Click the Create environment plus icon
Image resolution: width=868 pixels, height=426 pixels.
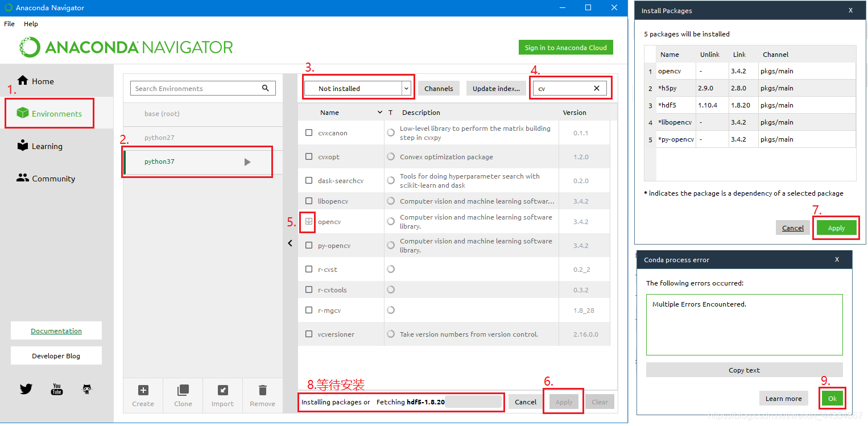coord(143,390)
